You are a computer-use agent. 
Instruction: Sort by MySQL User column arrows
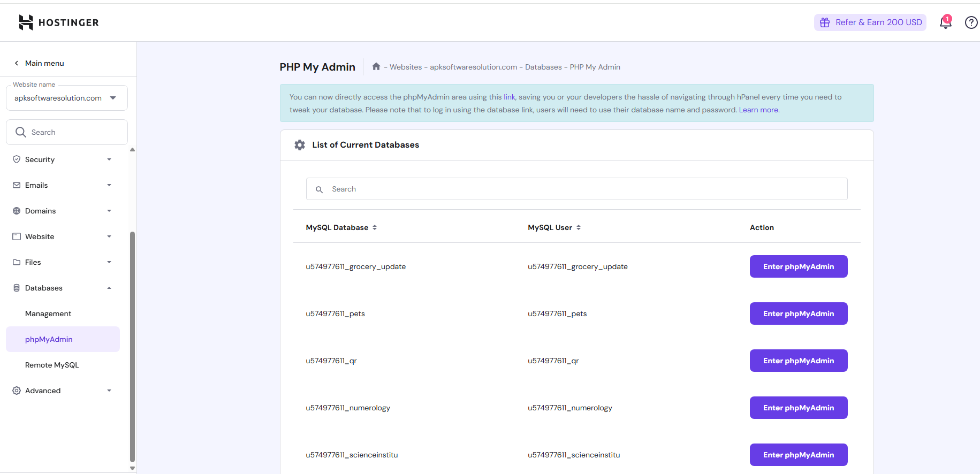(x=579, y=227)
